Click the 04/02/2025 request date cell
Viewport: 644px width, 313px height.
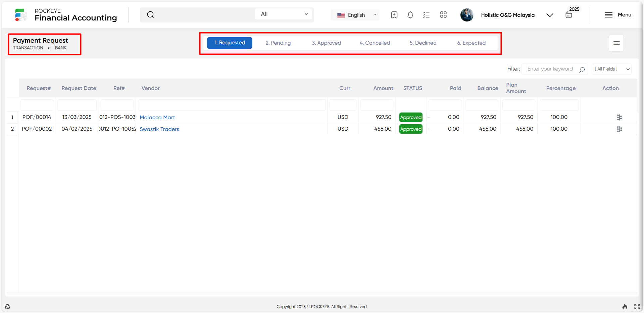coord(77,129)
